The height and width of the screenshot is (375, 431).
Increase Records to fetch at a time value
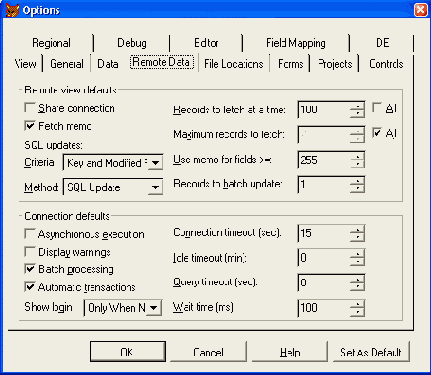click(x=357, y=106)
